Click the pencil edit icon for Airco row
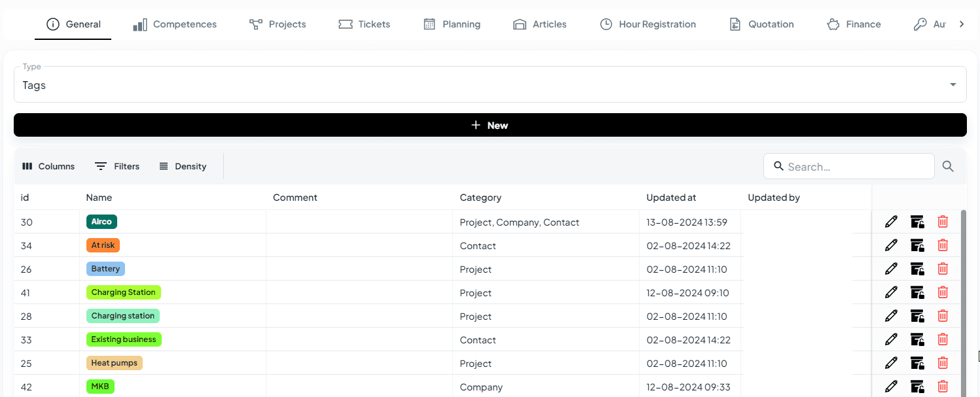The image size is (980, 397). (891, 222)
